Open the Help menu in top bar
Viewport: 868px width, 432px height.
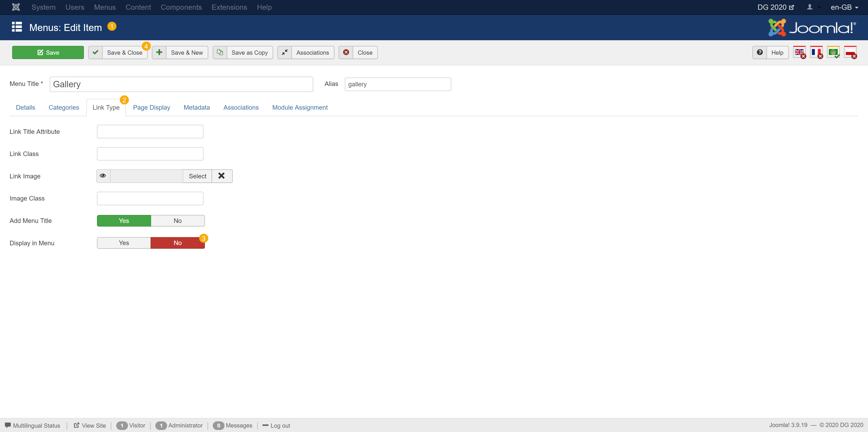264,7
